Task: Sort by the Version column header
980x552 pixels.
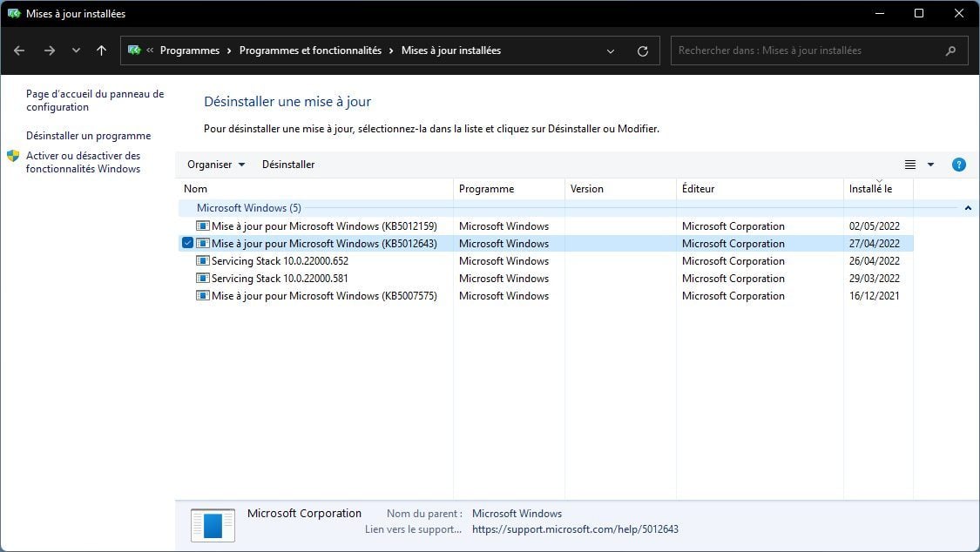Action: (x=620, y=189)
